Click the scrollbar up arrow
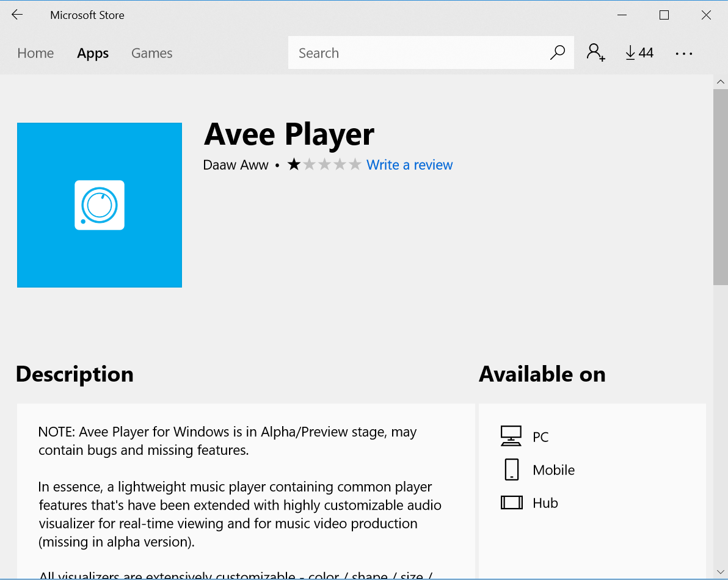This screenshot has height=580, width=728. pos(720,81)
